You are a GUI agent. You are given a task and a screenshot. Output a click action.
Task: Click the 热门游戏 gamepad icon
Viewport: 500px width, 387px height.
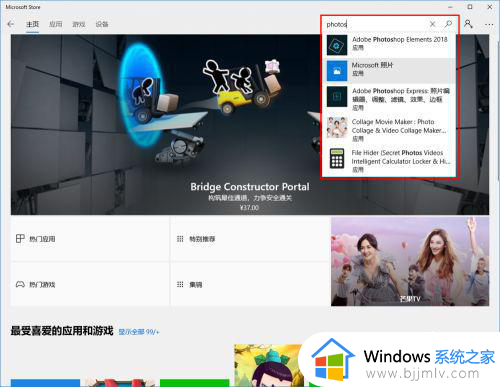coord(20,284)
